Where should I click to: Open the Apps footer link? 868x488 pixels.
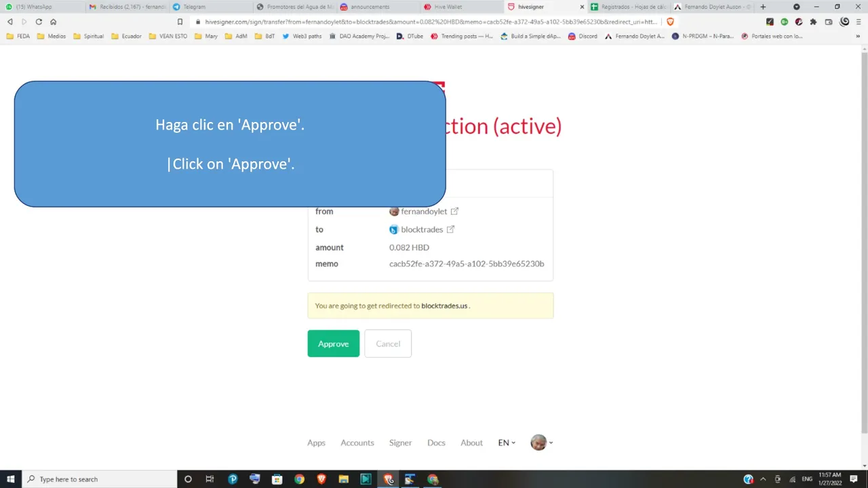316,443
